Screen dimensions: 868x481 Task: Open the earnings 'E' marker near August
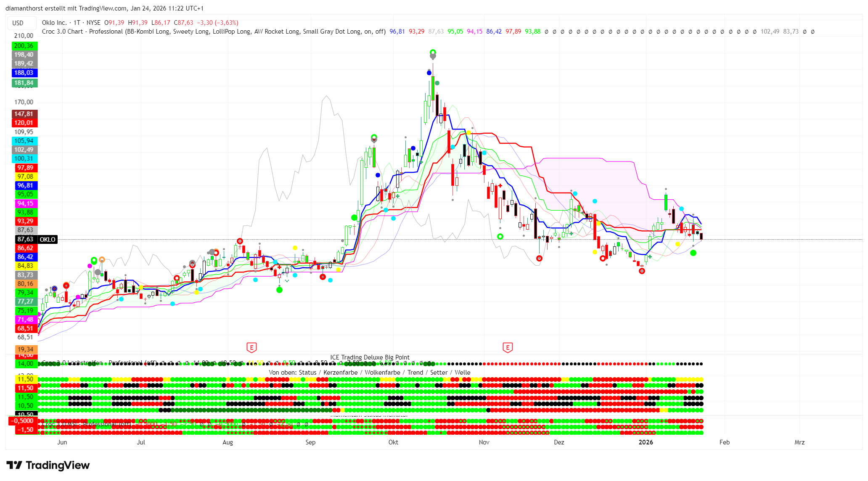251,347
